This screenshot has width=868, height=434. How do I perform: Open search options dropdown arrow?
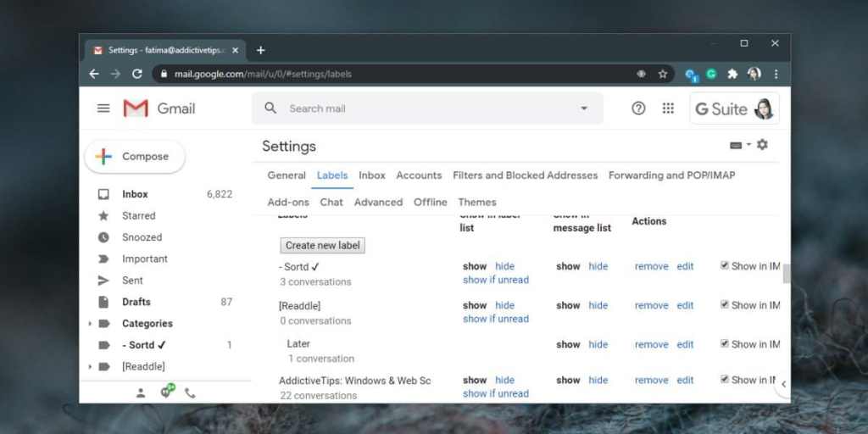point(583,108)
